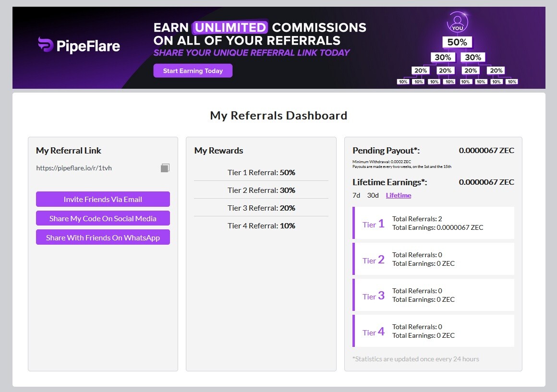
Task: Click the Tier 4 Referral: 10% row
Action: tap(261, 226)
